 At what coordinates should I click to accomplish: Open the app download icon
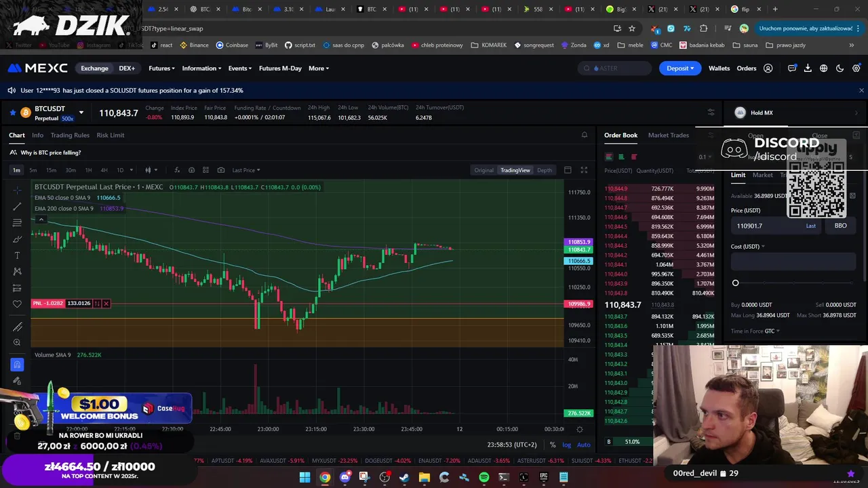pos(808,68)
